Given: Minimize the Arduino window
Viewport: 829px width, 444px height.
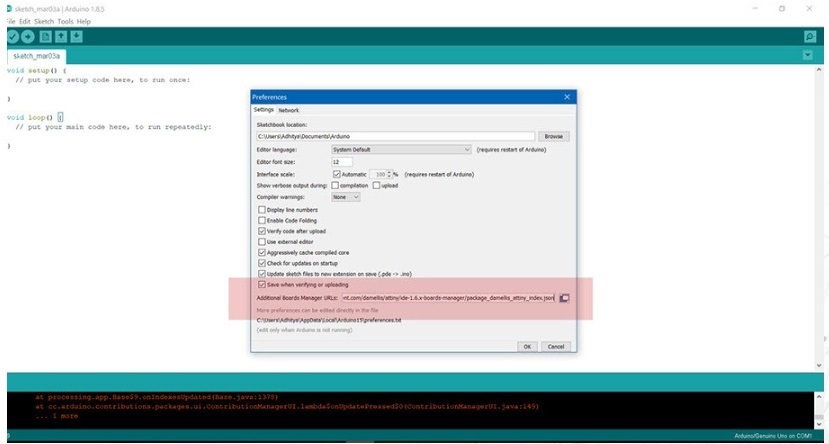Looking at the screenshot, I should point(755,8).
